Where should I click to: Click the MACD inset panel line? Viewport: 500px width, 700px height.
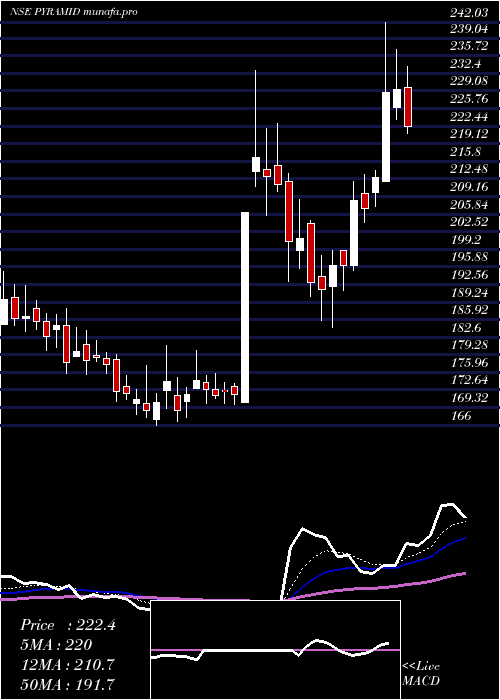coord(270,651)
